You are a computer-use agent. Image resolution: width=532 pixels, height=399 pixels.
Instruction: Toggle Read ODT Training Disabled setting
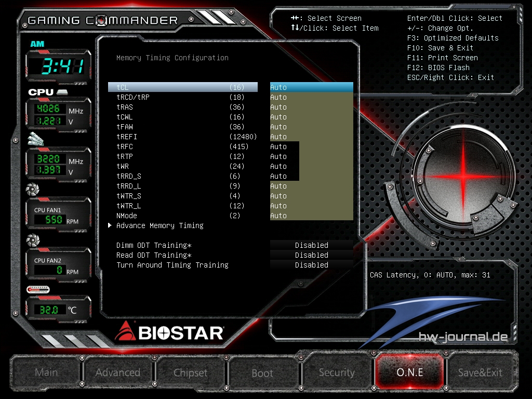pyautogui.click(x=312, y=255)
